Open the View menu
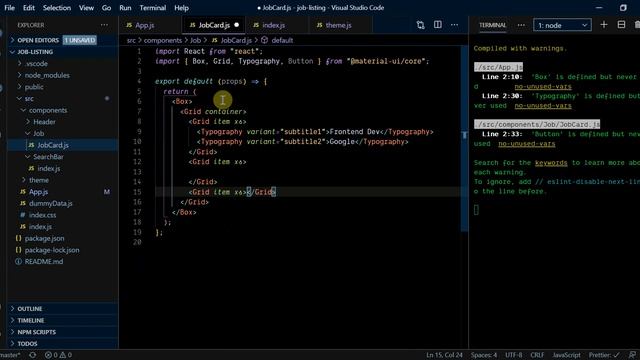The image size is (640, 360). click(x=86, y=8)
